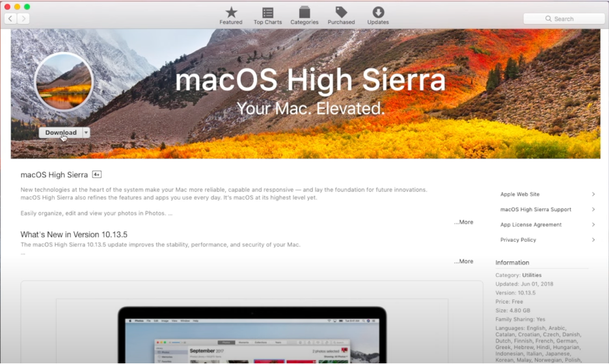Zoom the window with the green button

coord(27,6)
